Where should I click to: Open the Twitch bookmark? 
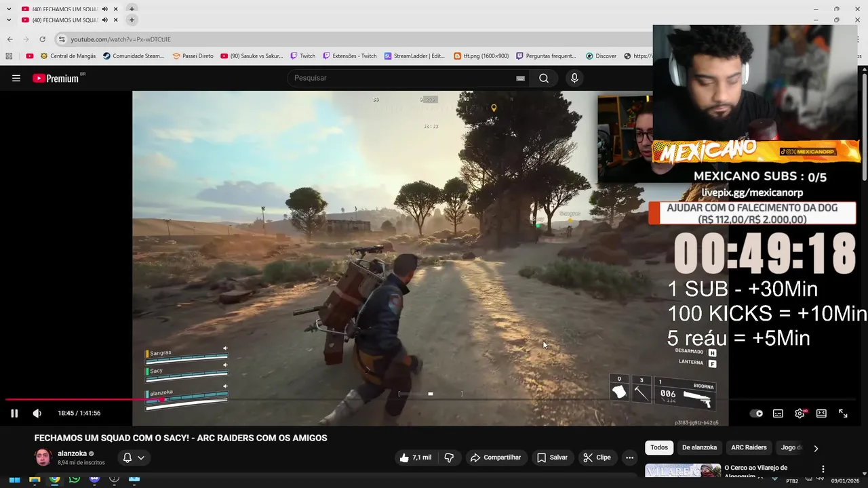302,56
